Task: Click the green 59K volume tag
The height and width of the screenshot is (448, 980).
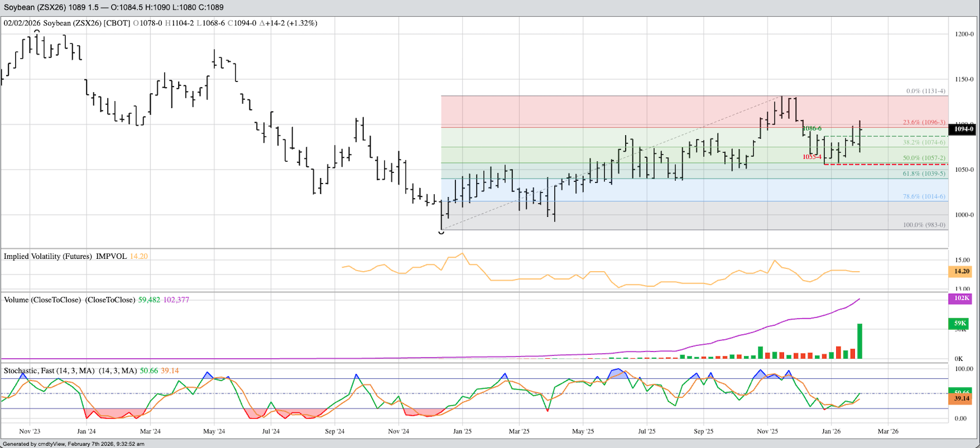Action: pyautogui.click(x=960, y=323)
